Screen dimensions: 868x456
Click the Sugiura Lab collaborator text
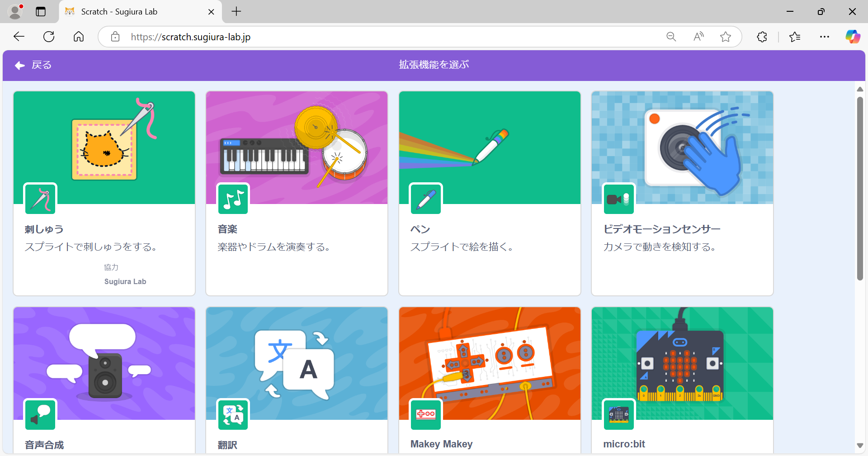coord(125,281)
